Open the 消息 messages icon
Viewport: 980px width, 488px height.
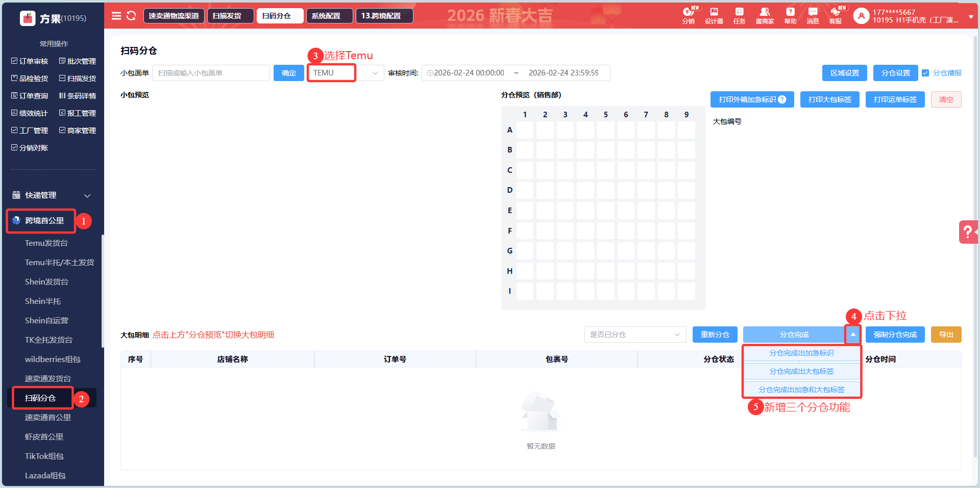click(813, 15)
